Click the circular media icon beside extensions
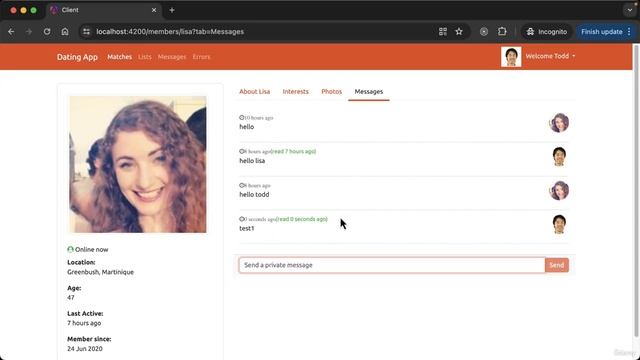This screenshot has height=360, width=640. 484,31
